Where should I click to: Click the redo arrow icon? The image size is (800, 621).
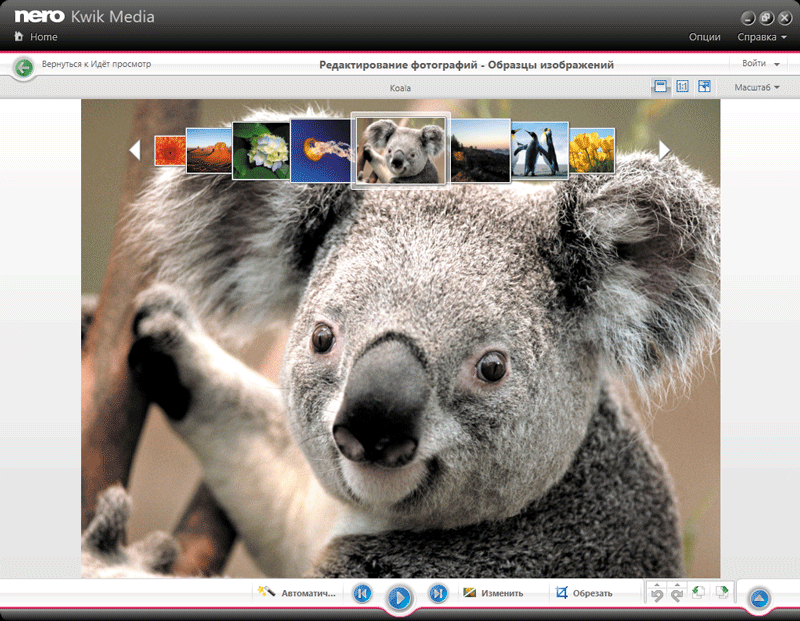pyautogui.click(x=676, y=594)
